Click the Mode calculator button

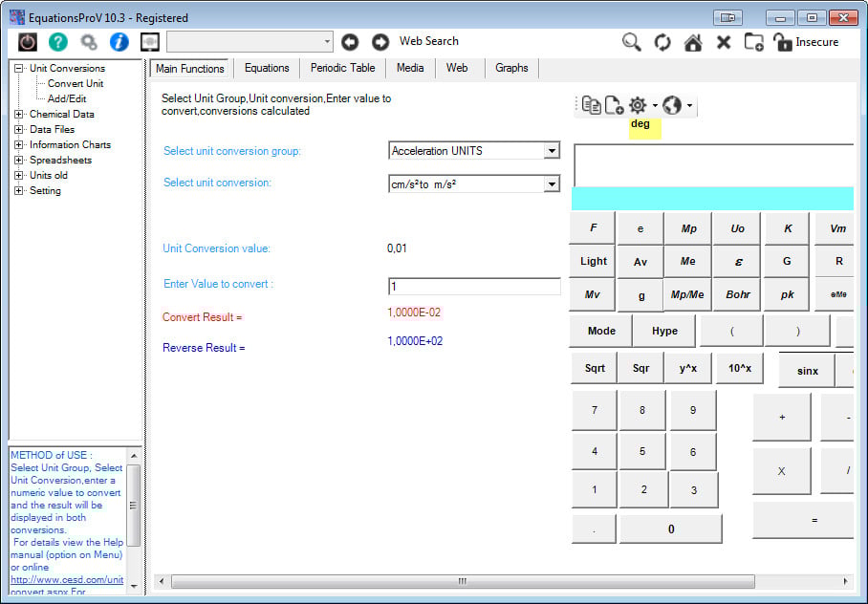point(601,331)
